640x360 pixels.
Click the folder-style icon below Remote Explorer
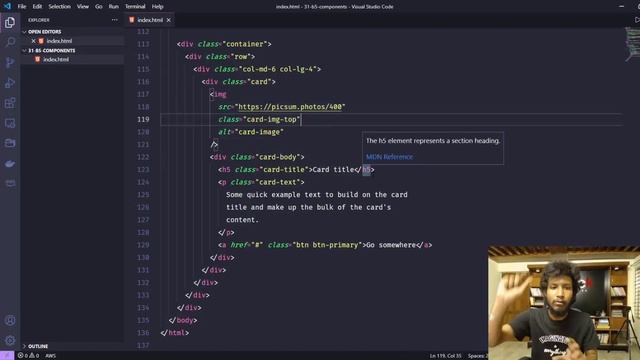tap(10, 143)
